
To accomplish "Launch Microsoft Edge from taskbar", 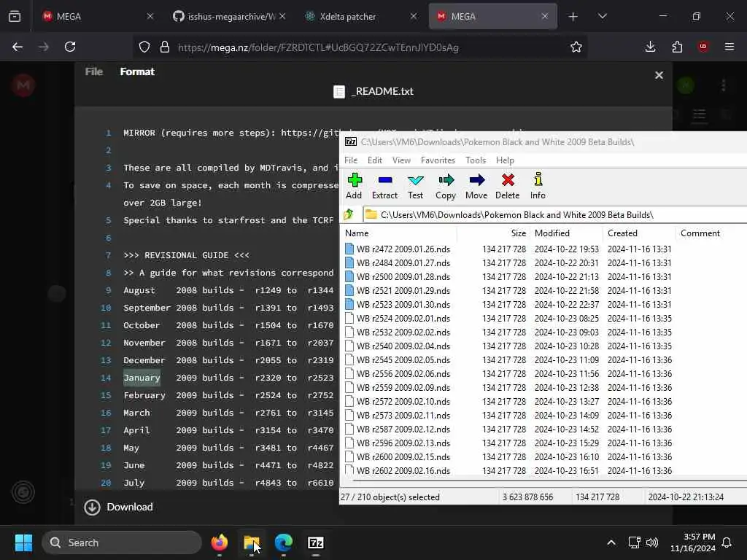I will [x=284, y=542].
